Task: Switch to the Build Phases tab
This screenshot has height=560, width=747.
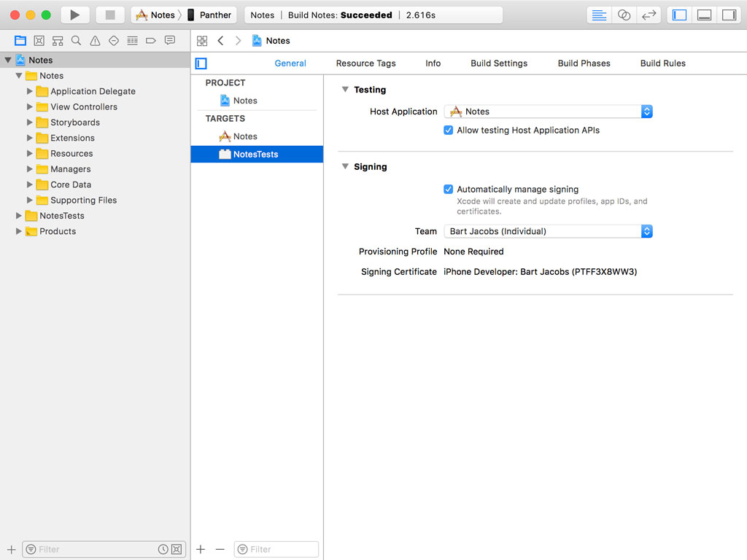Action: pyautogui.click(x=584, y=63)
